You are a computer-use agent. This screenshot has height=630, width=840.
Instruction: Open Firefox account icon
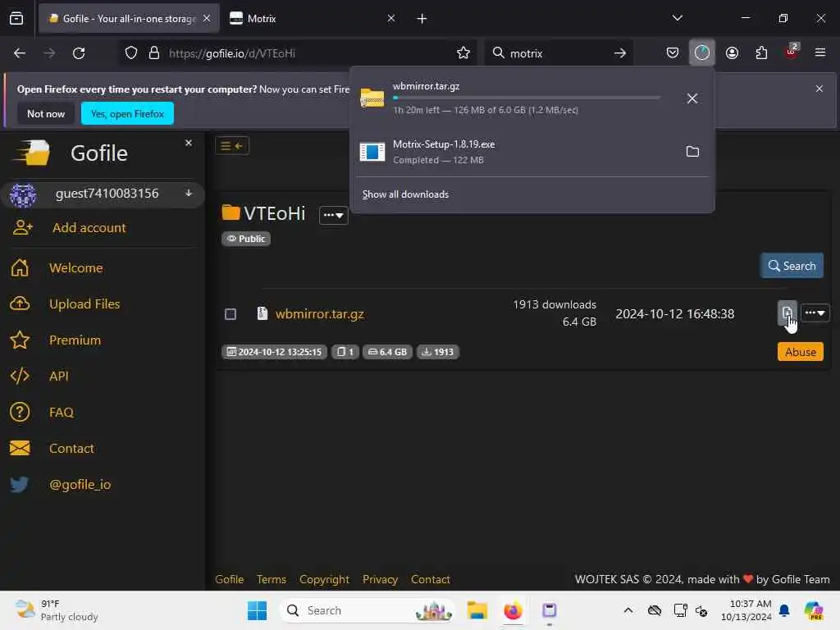pyautogui.click(x=732, y=53)
